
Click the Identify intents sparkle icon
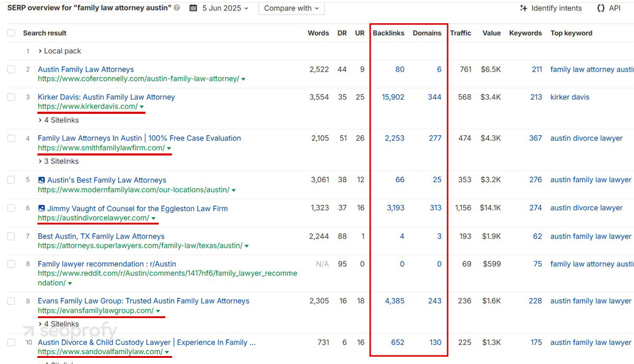(524, 8)
